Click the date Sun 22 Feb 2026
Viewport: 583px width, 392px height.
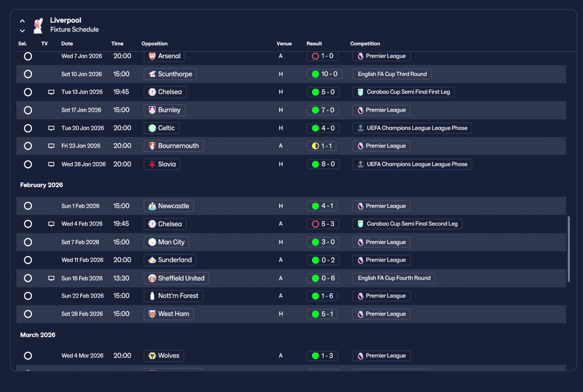(x=82, y=296)
